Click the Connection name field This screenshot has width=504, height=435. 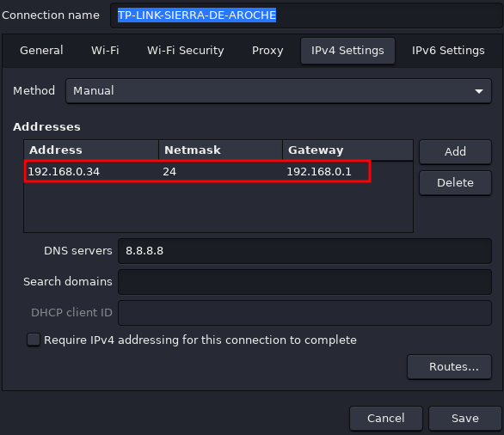pyautogui.click(x=307, y=15)
